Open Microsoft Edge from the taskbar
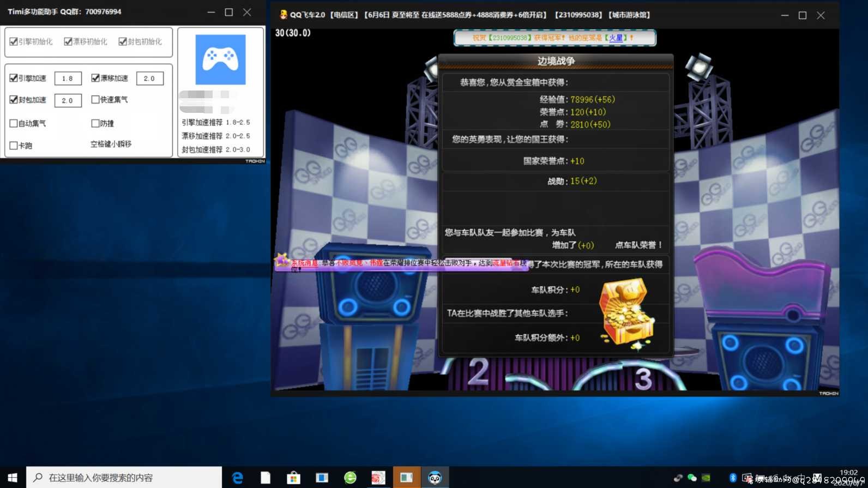Image resolution: width=868 pixels, height=488 pixels. pyautogui.click(x=237, y=478)
